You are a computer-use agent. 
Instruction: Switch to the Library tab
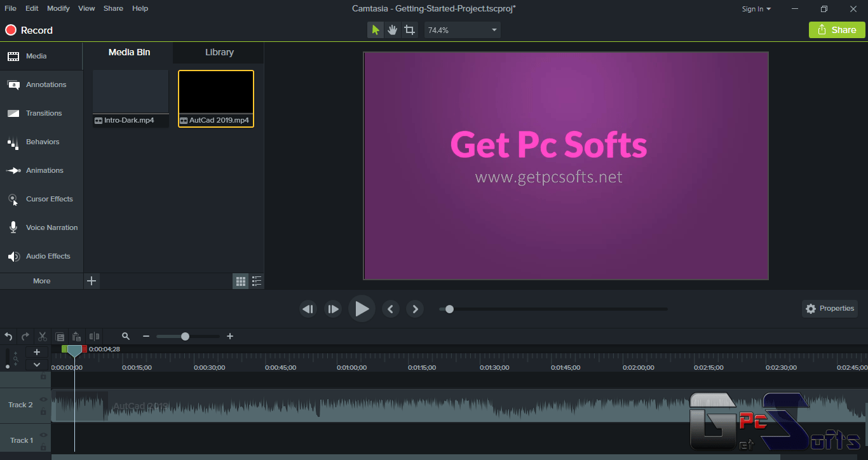click(x=219, y=52)
